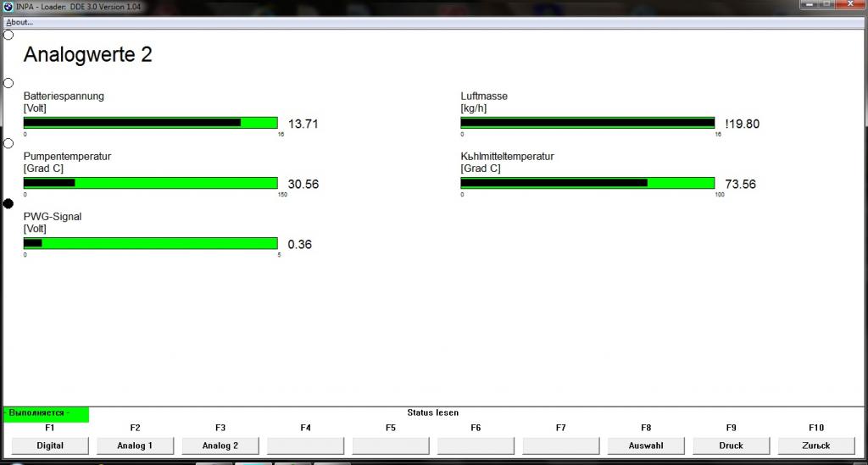The image size is (868, 465).
Task: Click the empty F5 button
Action: point(391,446)
